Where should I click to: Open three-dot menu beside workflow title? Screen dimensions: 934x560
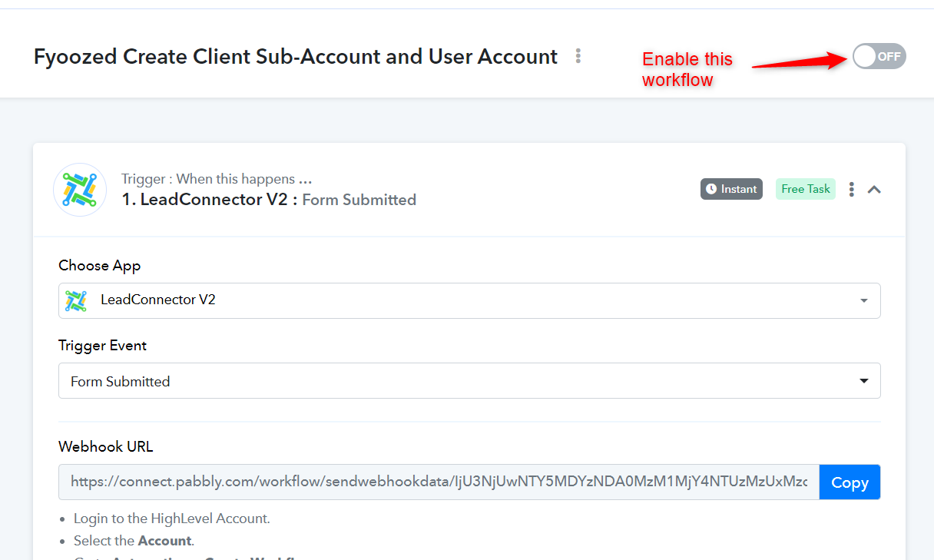[x=578, y=56]
